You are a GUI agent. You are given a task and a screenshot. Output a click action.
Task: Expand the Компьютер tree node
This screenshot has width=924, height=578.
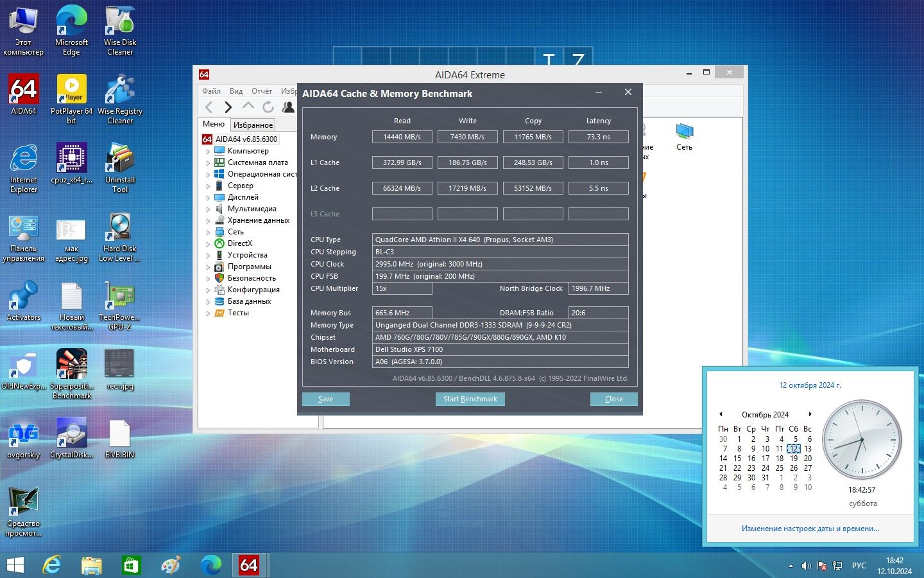point(208,152)
